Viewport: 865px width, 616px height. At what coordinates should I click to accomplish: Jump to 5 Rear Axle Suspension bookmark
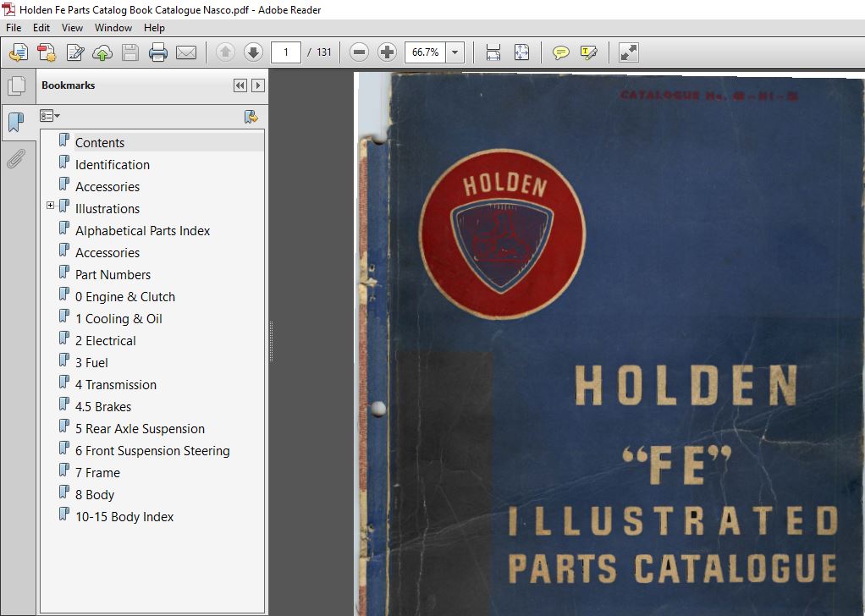[140, 430]
